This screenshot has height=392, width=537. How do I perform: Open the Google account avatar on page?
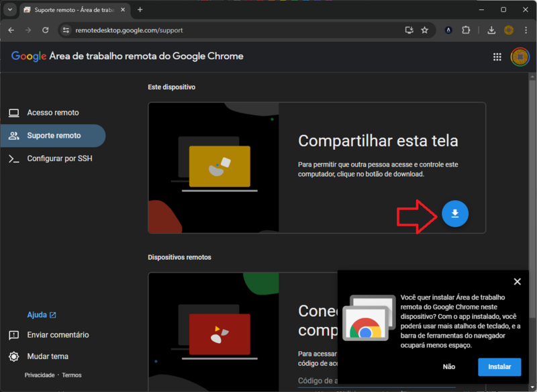pos(520,57)
